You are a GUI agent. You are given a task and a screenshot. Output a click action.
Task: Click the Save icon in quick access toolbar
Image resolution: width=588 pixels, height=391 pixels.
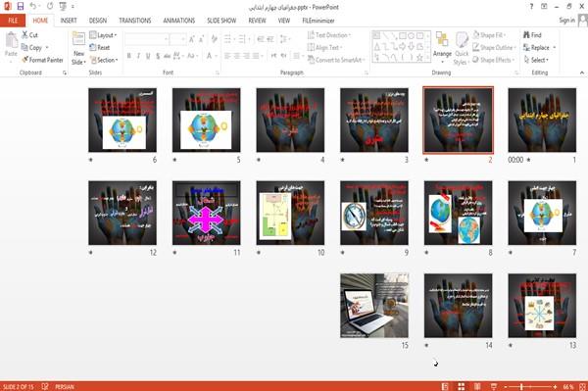[21, 7]
